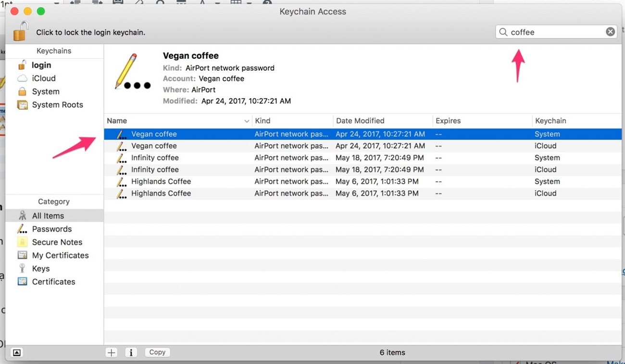Select the iCloud keychain in sidebar
This screenshot has height=364, width=625.
click(x=43, y=78)
